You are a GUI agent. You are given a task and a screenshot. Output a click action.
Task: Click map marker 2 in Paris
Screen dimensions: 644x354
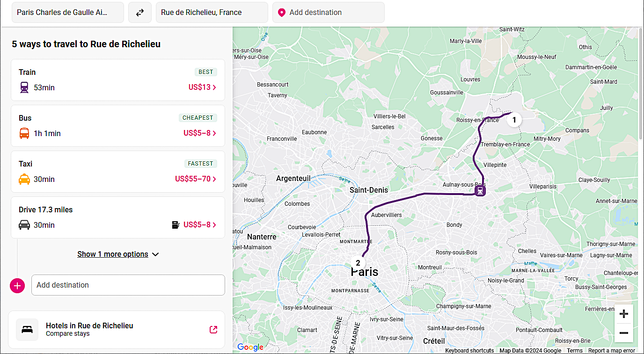358,263
